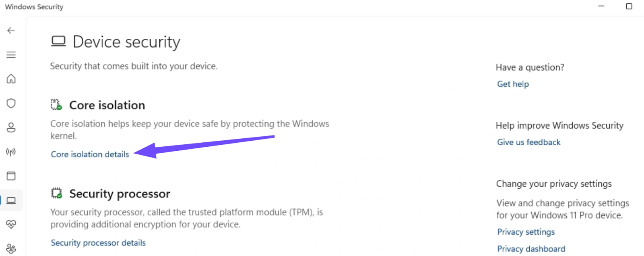
Task: Open Virus & threat protection shield icon
Action: [11, 103]
